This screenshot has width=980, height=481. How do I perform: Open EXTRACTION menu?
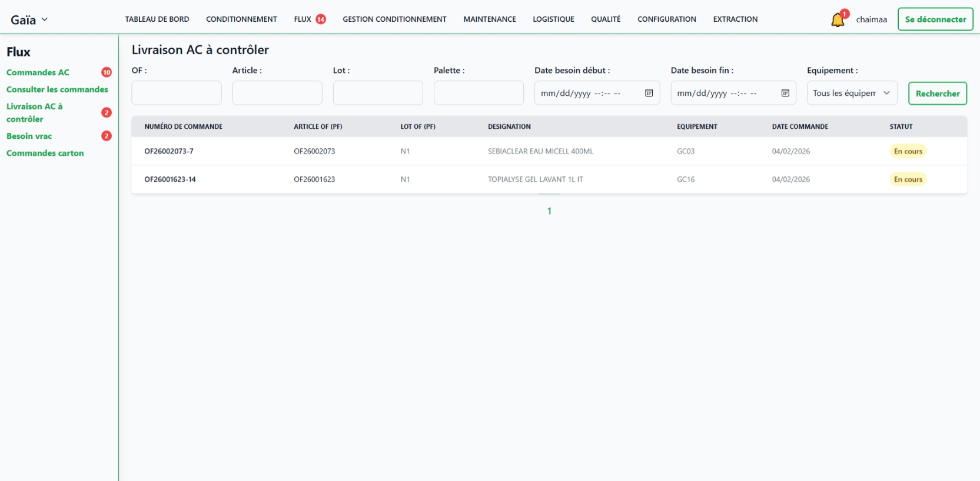pos(735,19)
